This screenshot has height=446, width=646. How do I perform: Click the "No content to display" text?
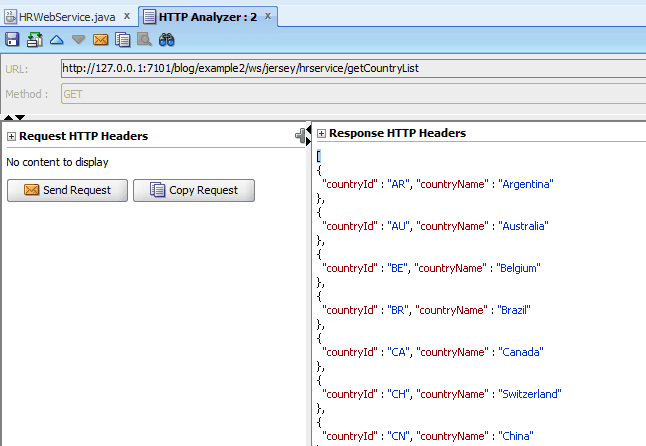pos(57,162)
